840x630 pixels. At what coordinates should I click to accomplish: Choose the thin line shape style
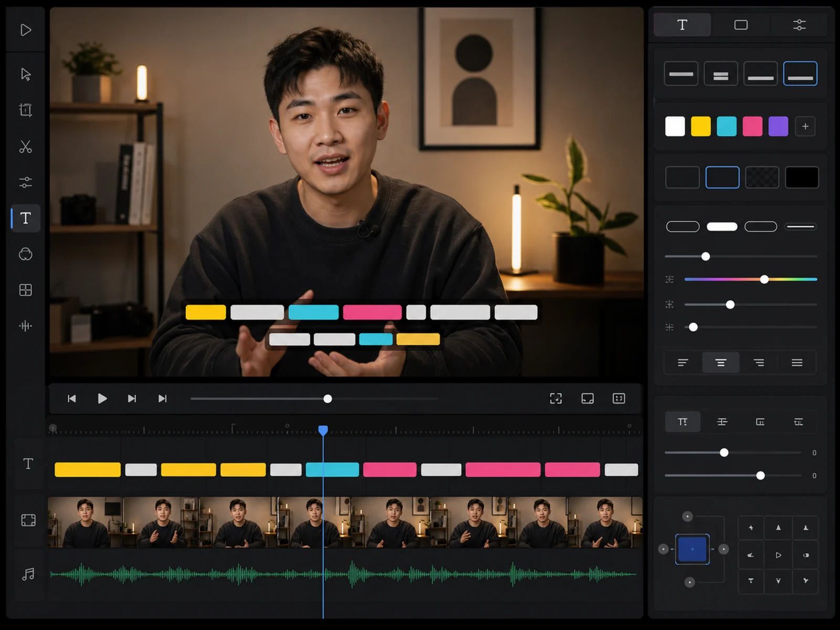(x=801, y=227)
